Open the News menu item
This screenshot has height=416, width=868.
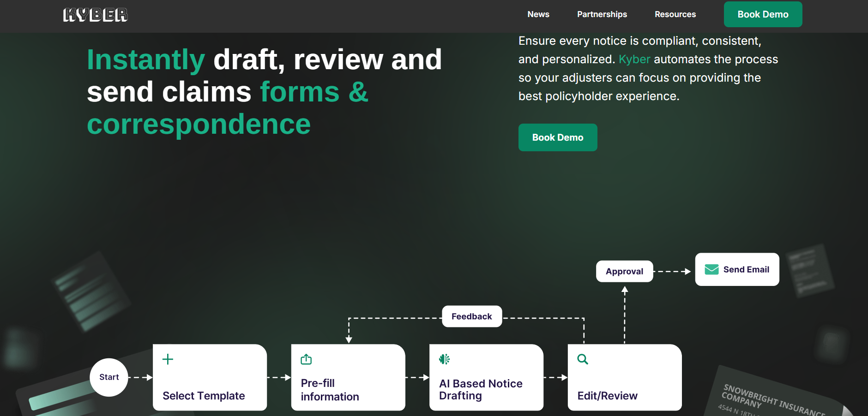pyautogui.click(x=538, y=14)
